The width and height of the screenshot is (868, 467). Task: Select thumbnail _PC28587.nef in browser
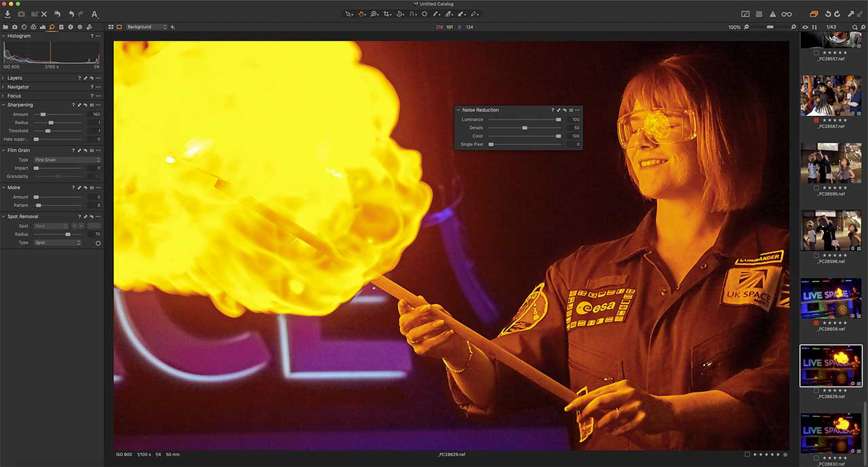[831, 96]
